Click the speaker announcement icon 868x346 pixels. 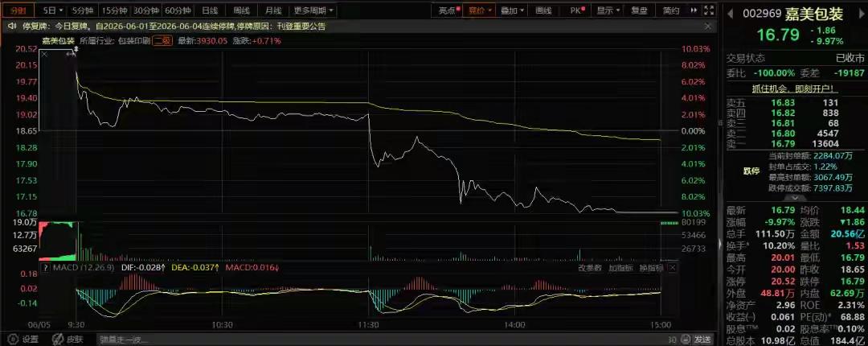tap(11, 26)
